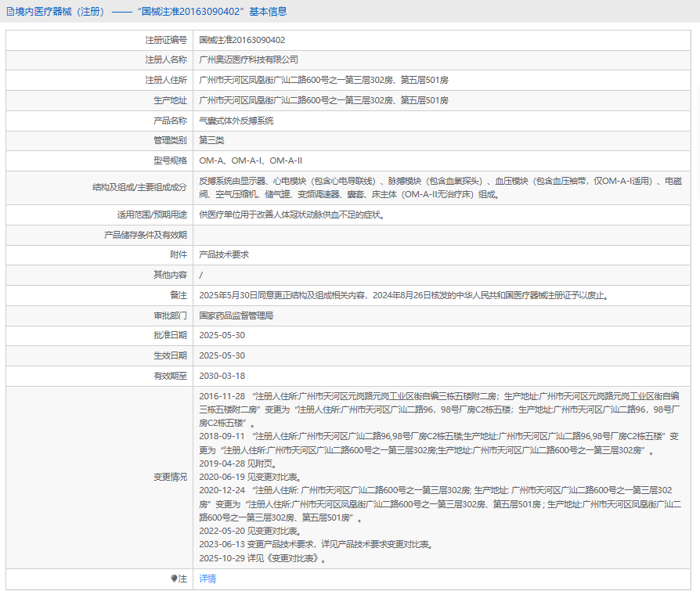Click the 注册人住所 address value
Viewport: 700px width, 595px height.
click(x=323, y=81)
